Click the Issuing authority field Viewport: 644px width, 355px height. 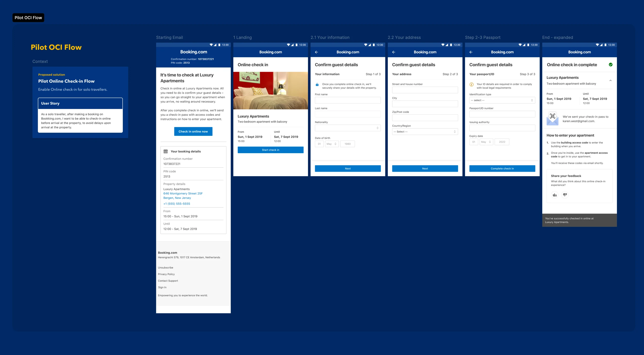pos(502,128)
